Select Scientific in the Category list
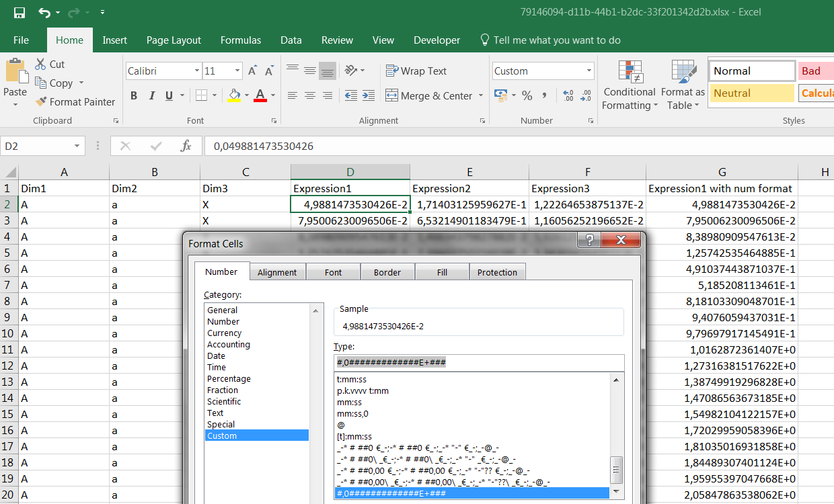The image size is (834, 504). pos(224,401)
